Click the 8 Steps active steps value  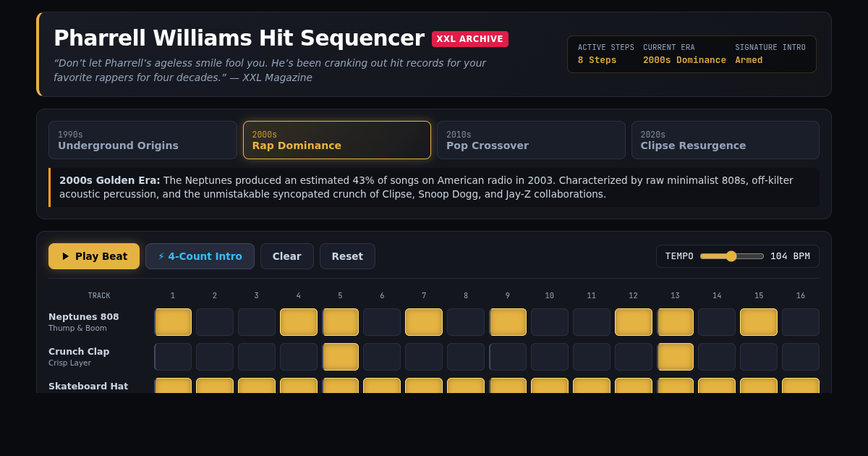597,60
